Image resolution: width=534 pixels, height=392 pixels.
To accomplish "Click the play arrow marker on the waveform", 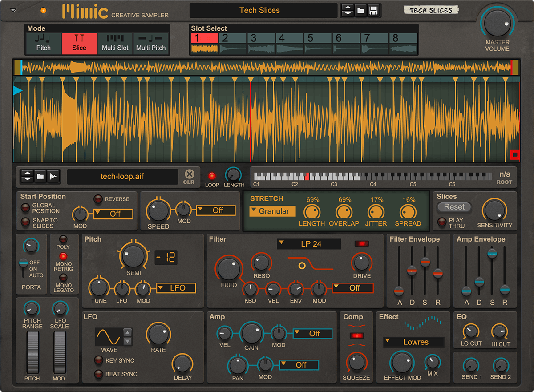I will 16,90.
